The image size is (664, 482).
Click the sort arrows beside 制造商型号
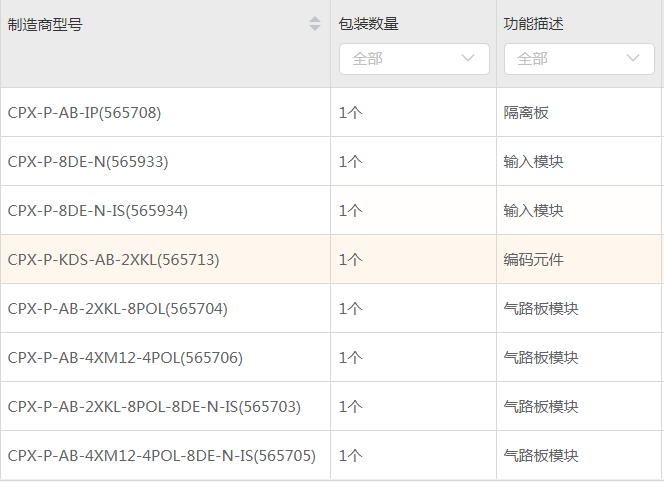pos(315,24)
